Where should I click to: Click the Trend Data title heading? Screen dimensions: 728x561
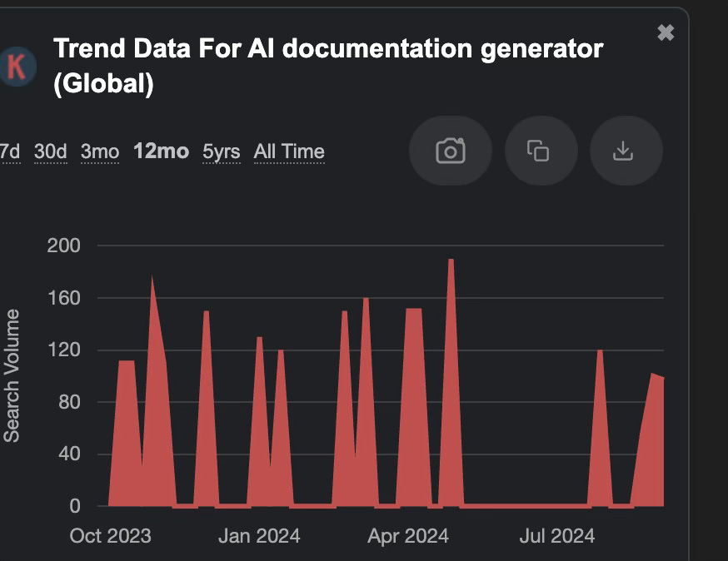coord(328,66)
